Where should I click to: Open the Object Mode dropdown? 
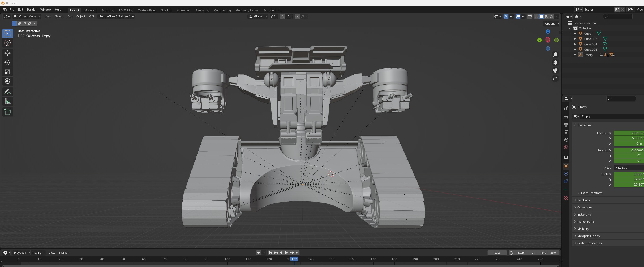click(27, 16)
